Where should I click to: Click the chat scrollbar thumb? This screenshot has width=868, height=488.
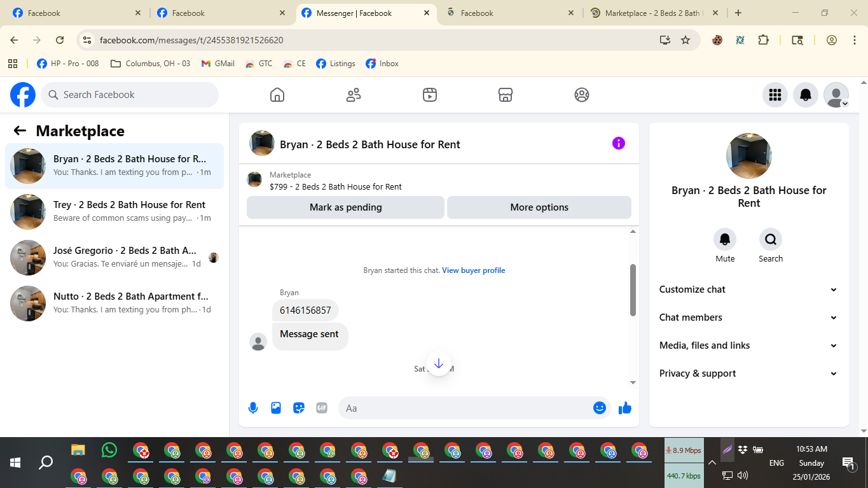(633, 289)
